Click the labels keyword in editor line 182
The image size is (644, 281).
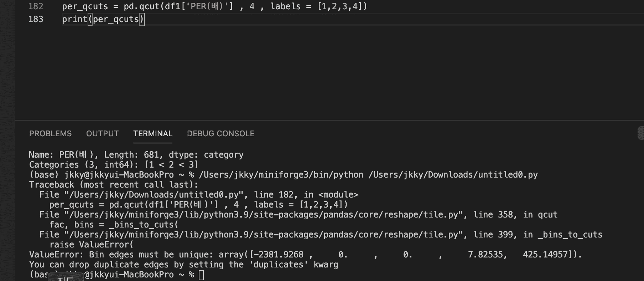click(x=285, y=6)
